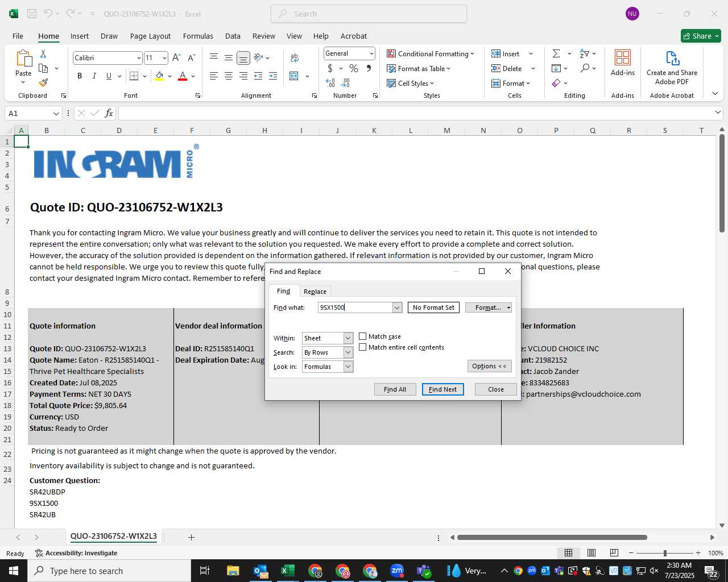
Task: Open the Format button dropdown arrow in dialog
Action: [x=508, y=307]
